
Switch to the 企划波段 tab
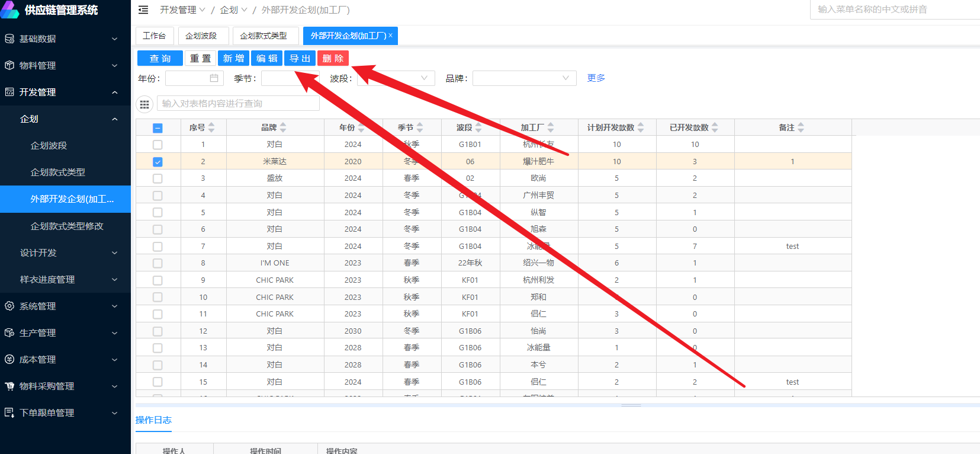[x=201, y=36]
